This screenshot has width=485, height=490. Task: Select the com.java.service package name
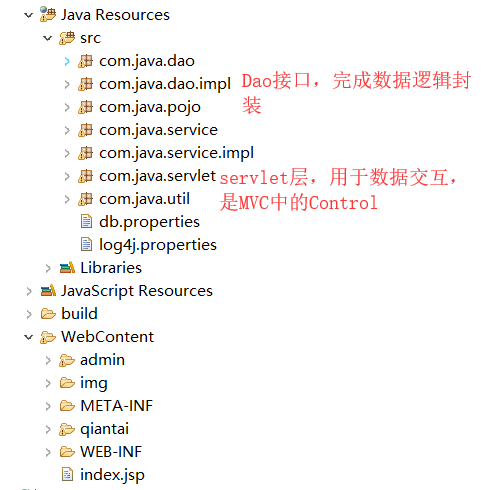(x=158, y=130)
